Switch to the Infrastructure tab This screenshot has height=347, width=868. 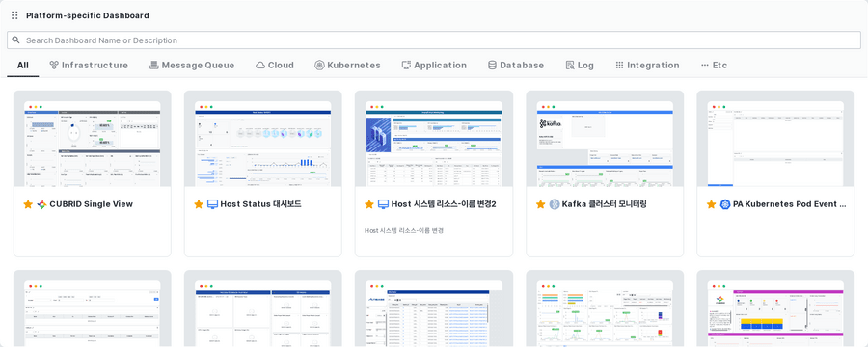tap(89, 66)
